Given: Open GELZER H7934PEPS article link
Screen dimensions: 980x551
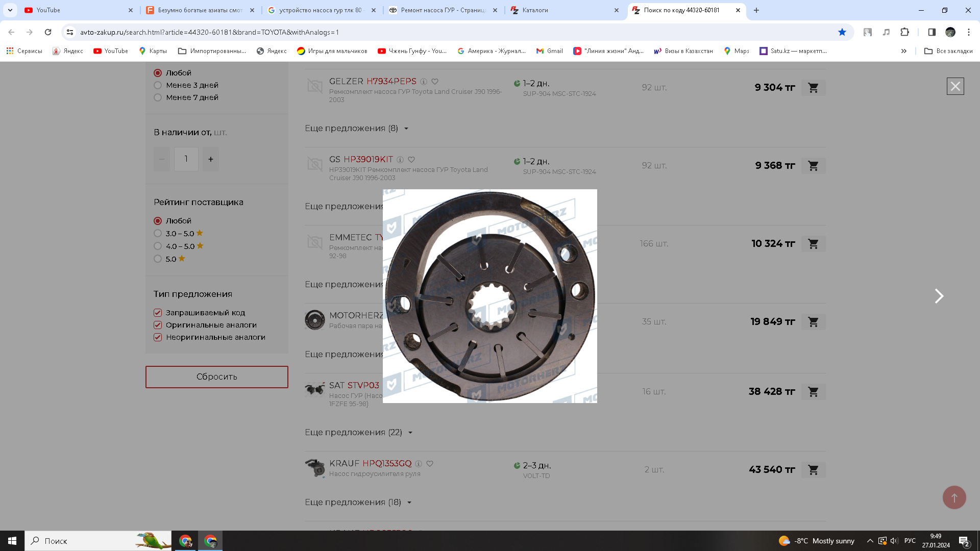Looking at the screenshot, I should click(x=391, y=82).
